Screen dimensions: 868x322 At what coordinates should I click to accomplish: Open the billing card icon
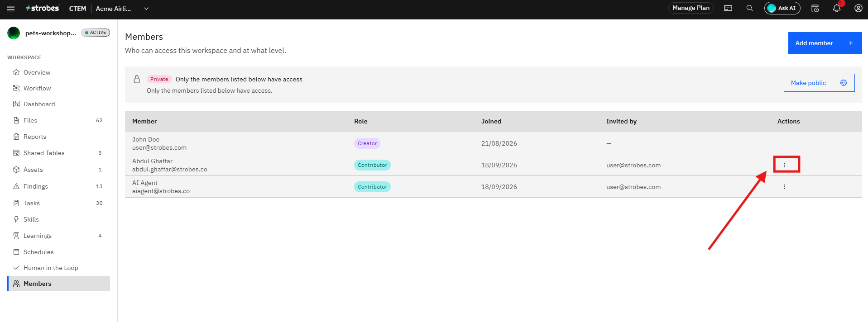click(728, 8)
